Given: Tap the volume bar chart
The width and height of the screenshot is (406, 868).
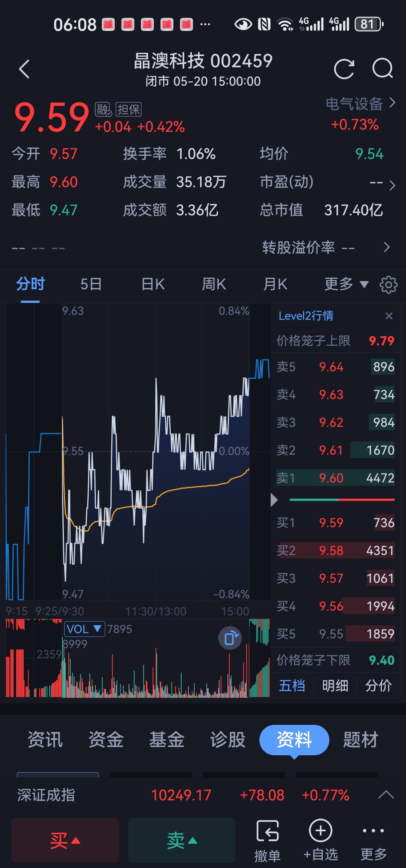Looking at the screenshot, I should click(x=138, y=658).
